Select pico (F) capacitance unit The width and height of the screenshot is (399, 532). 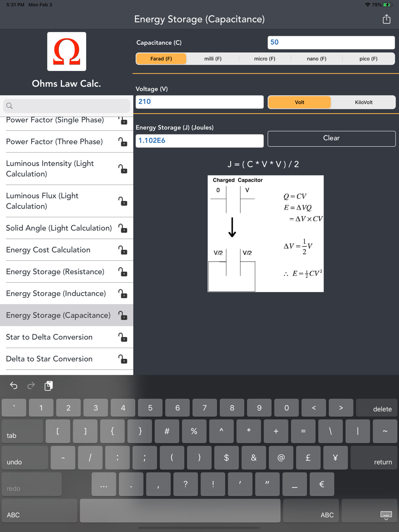point(368,59)
